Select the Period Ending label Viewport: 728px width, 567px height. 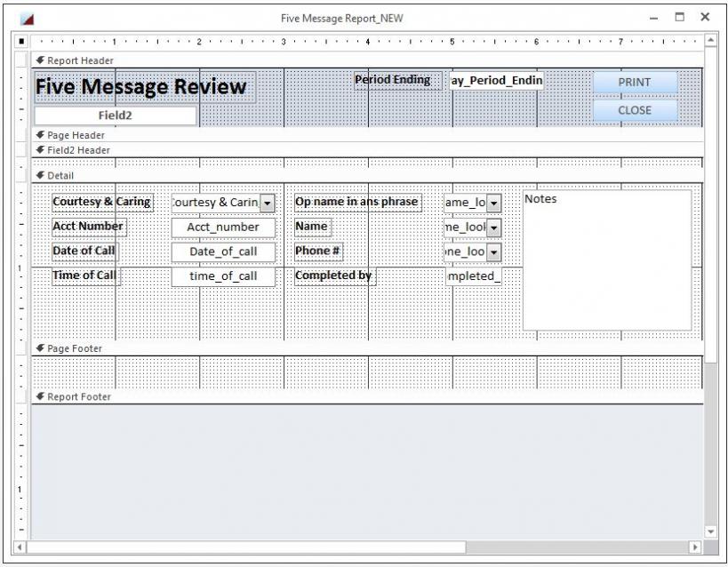coord(397,80)
